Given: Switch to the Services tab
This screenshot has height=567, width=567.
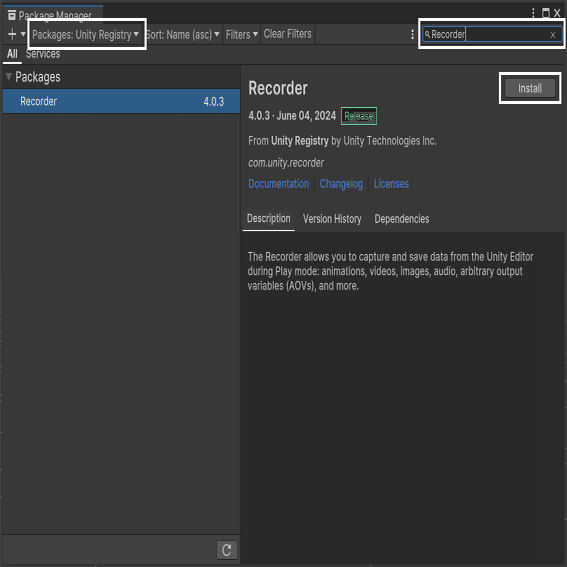Looking at the screenshot, I should pyautogui.click(x=43, y=54).
